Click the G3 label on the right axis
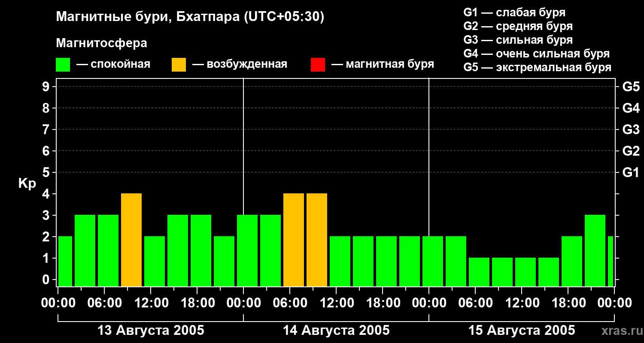The height and width of the screenshot is (343, 644). (x=631, y=130)
